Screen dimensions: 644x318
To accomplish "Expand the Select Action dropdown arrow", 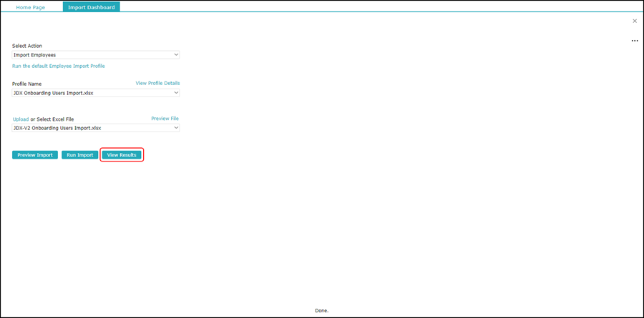I will (x=175, y=54).
